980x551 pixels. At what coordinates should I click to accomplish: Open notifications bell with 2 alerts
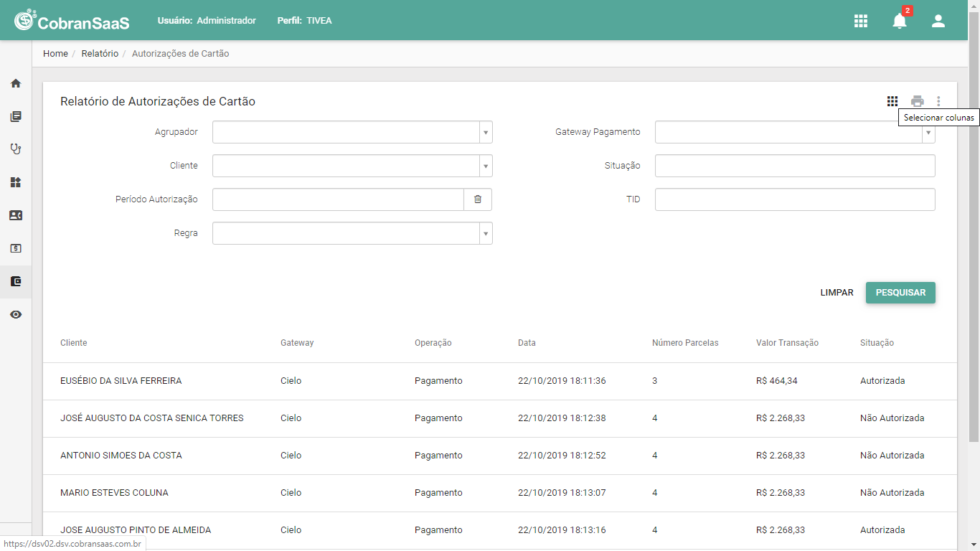point(900,20)
